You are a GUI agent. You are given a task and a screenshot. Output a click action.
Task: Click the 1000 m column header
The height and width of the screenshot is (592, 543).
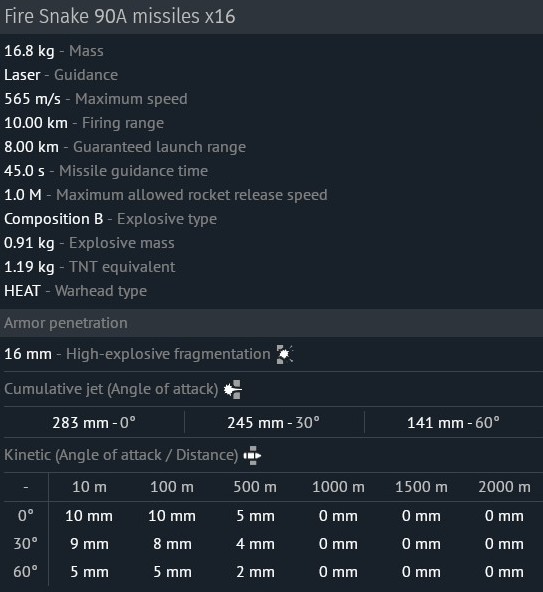coord(338,487)
